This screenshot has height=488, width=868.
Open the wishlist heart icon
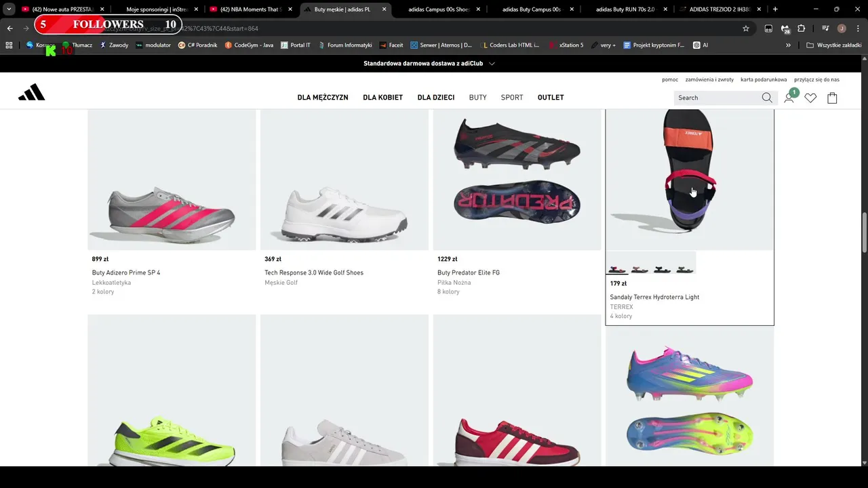(x=810, y=98)
